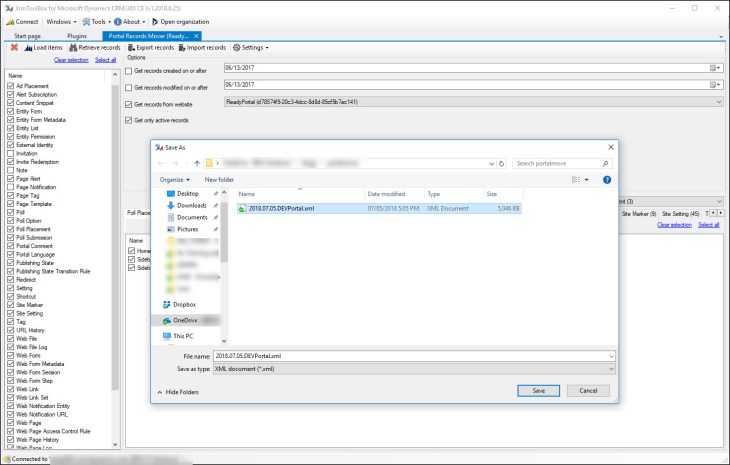Expand the Save as type dropdown
This screenshot has height=465, width=730.
611,369
